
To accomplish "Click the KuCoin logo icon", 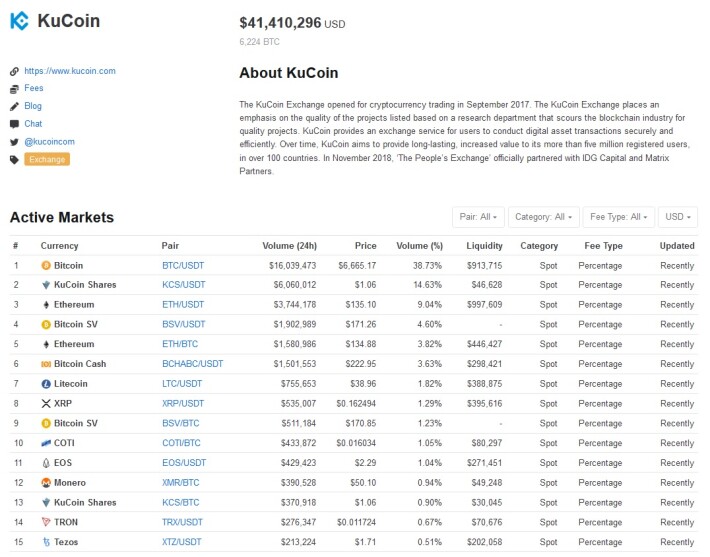I will (x=19, y=21).
